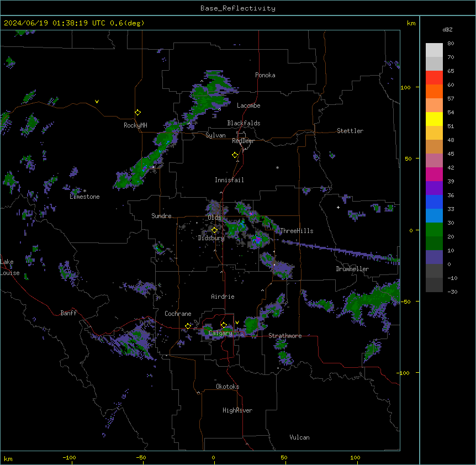Click the HighRiver label
Viewport: 476px width, 465px height.
(x=237, y=410)
